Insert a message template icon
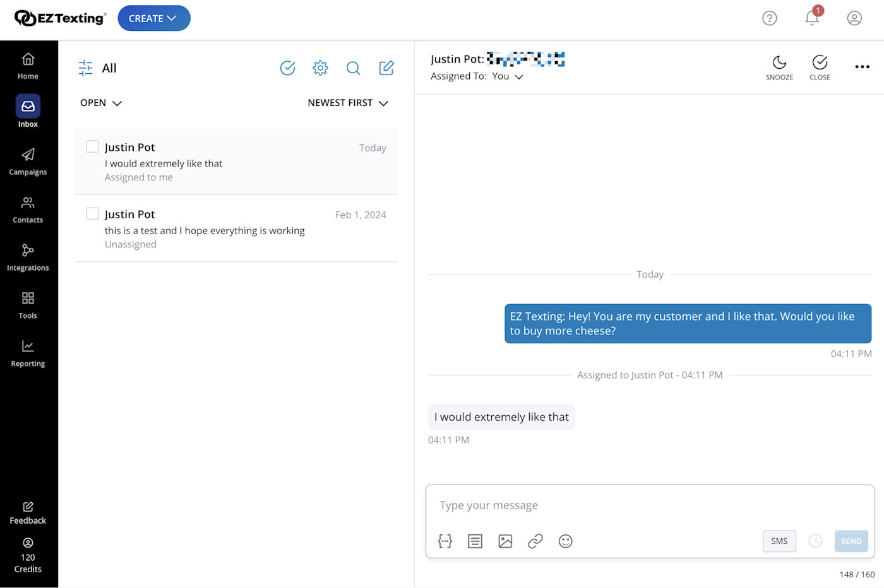The height and width of the screenshot is (588, 884). pyautogui.click(x=475, y=541)
